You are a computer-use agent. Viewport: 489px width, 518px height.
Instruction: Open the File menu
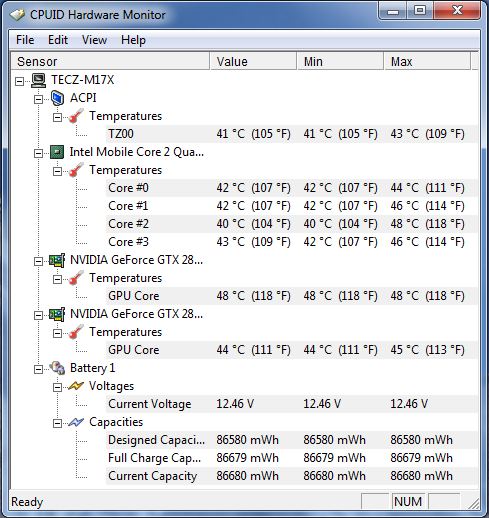(25, 40)
